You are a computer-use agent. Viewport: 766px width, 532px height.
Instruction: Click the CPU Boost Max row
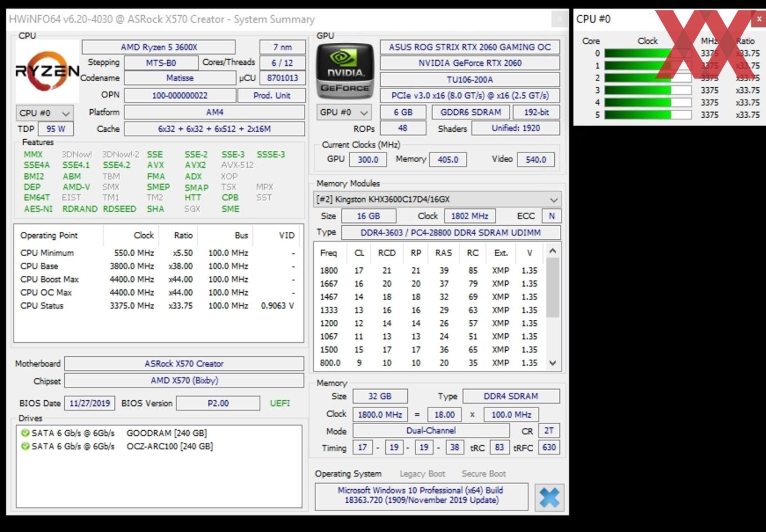(x=158, y=279)
